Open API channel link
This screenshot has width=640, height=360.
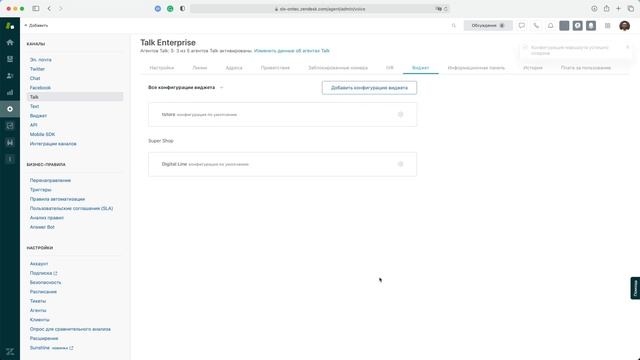coord(33,125)
